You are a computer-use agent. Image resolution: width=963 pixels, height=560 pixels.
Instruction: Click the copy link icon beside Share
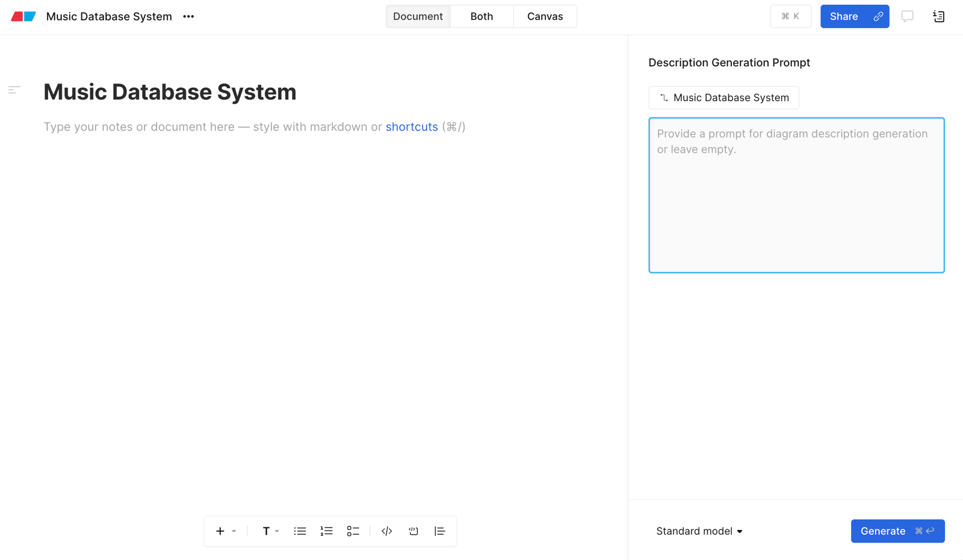(878, 16)
